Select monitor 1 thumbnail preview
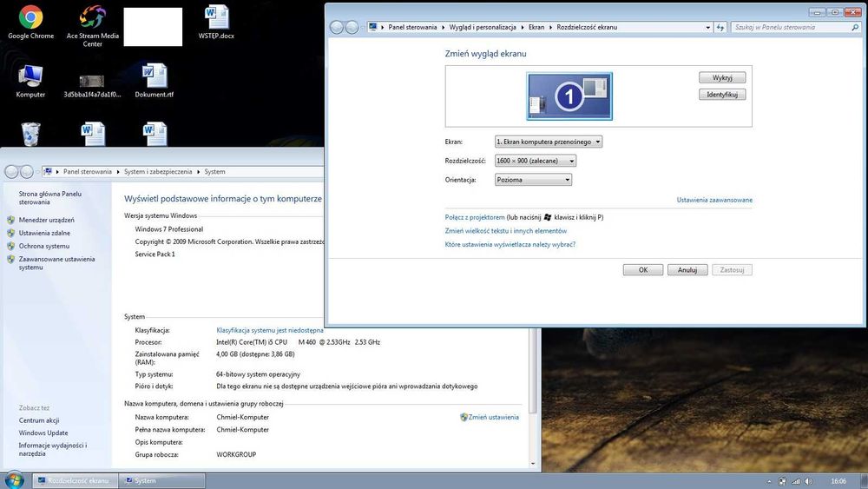This screenshot has height=489, width=868. pos(569,96)
